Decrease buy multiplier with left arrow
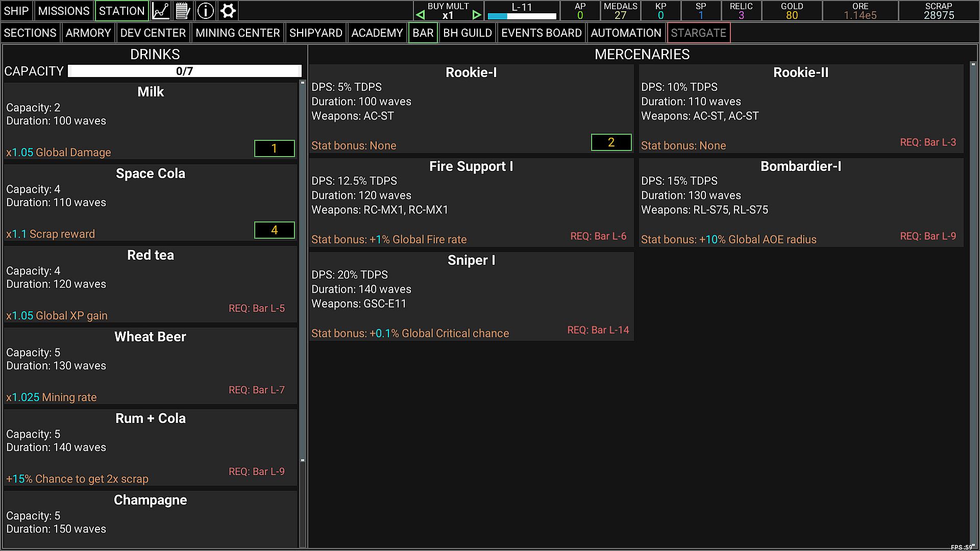 [421, 15]
